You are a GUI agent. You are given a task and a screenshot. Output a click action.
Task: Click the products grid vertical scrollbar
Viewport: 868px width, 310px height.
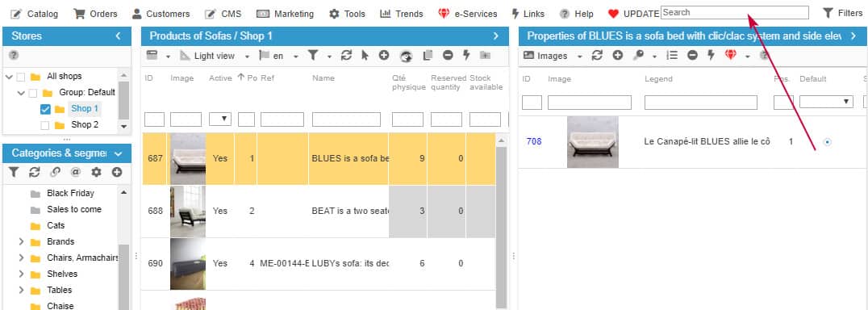pyautogui.click(x=501, y=221)
